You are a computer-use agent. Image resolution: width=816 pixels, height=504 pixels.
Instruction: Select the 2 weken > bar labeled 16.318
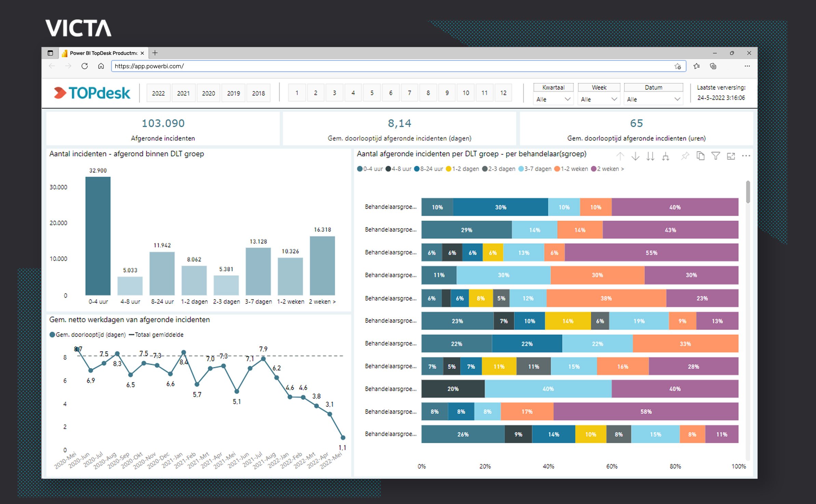coord(322,266)
